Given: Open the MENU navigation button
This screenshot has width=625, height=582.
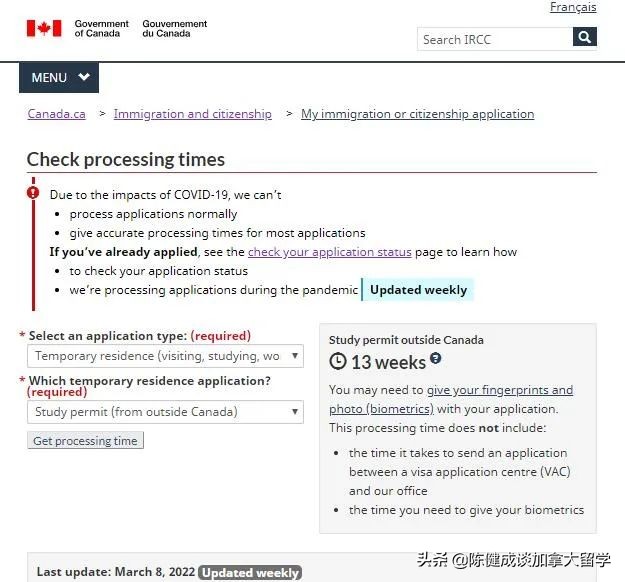Looking at the screenshot, I should coord(59,78).
